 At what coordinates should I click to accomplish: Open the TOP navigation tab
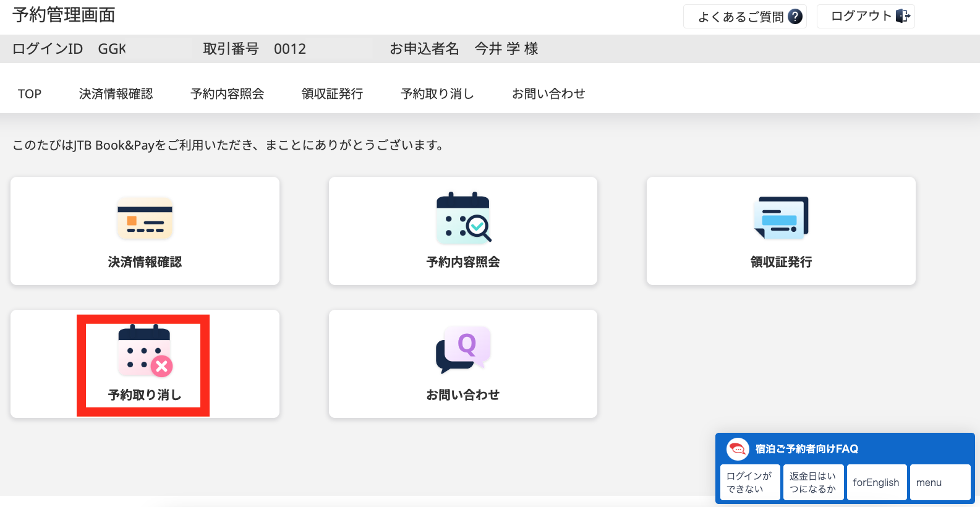coord(30,94)
